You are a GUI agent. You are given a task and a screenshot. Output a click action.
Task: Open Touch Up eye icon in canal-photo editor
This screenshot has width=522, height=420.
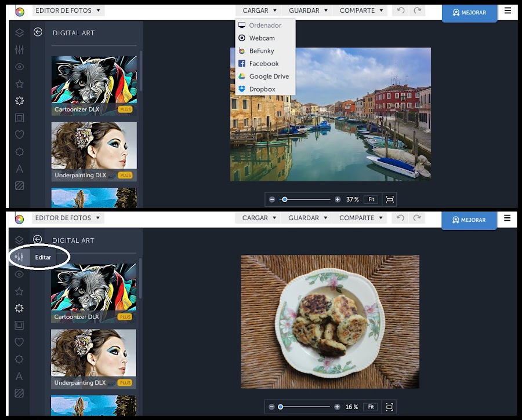(x=19, y=67)
